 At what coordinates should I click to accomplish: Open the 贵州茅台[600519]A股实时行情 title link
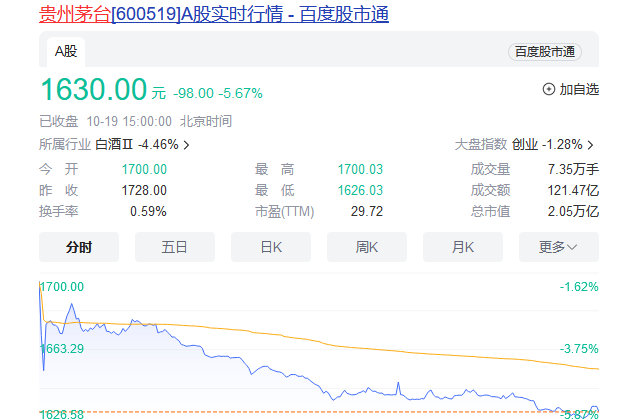click(214, 14)
